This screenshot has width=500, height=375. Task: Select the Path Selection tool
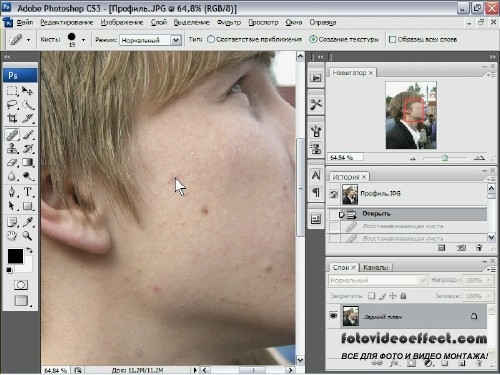[12, 206]
